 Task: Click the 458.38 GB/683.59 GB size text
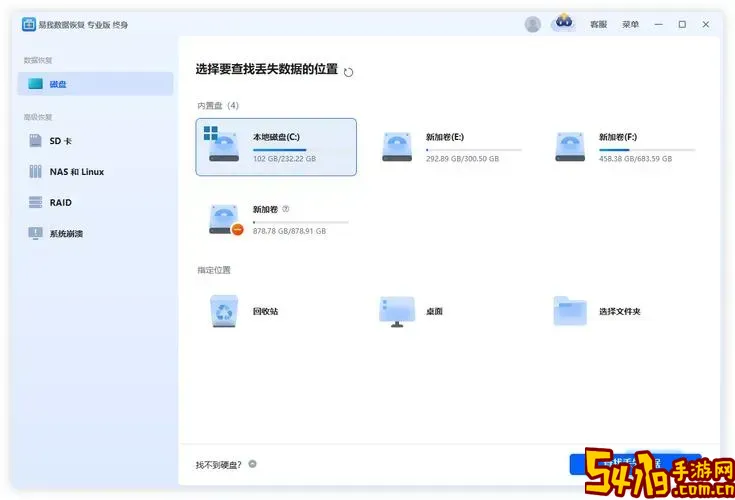tap(635, 159)
